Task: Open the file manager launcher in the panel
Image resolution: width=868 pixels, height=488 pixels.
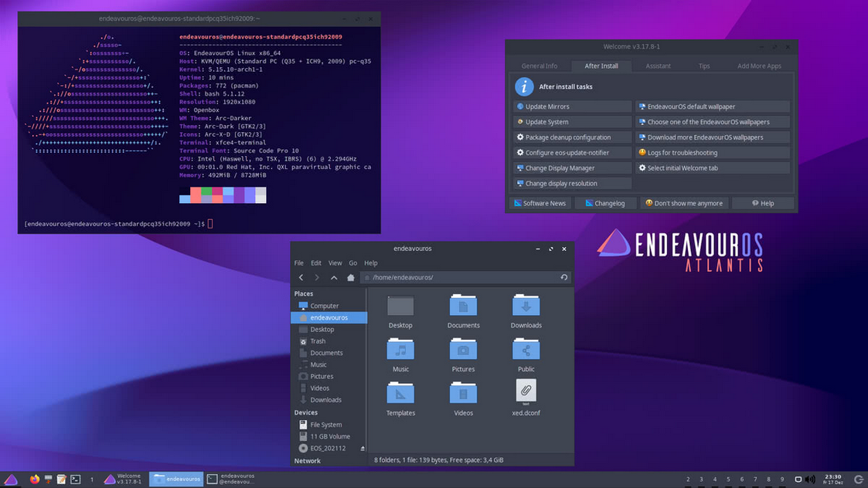Action: coord(48,480)
